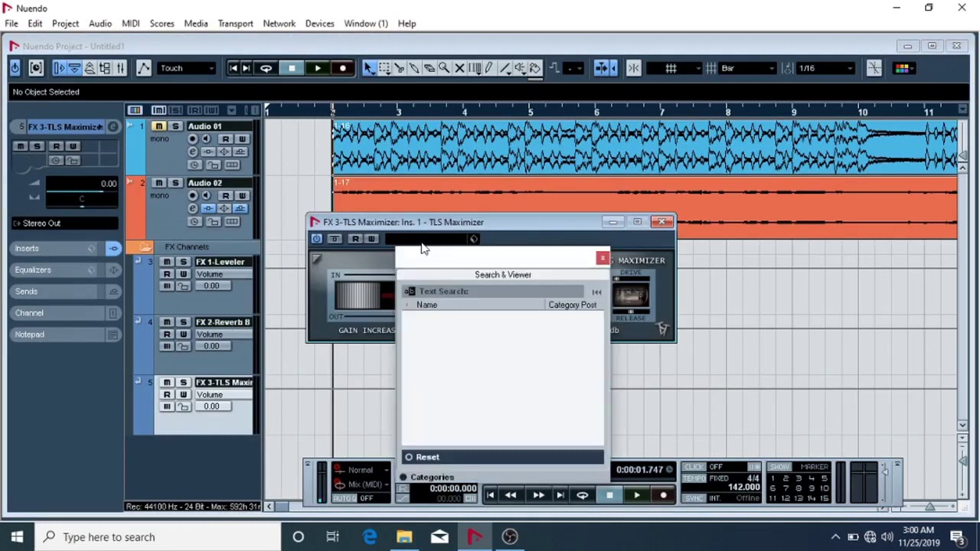Select the Erase tool in toolbar
This screenshot has height=551, width=980.
[x=429, y=68]
